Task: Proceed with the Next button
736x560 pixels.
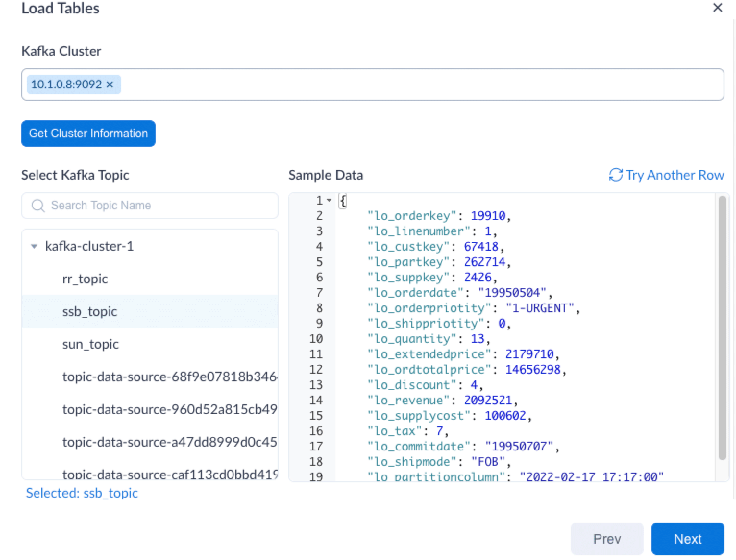Action: click(687, 539)
